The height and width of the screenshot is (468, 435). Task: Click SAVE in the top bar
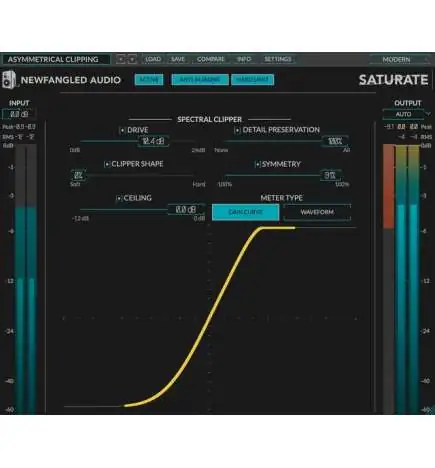(178, 59)
